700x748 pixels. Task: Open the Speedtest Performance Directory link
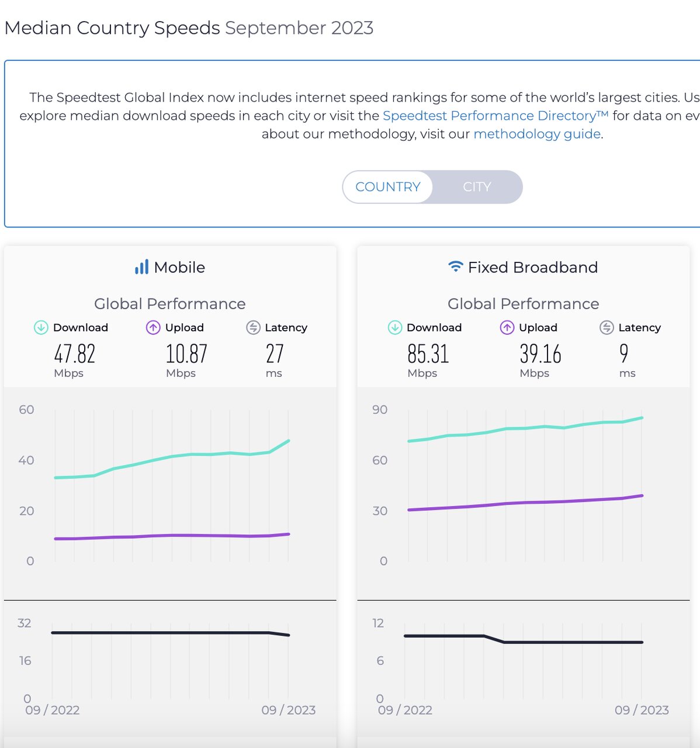[x=495, y=116]
